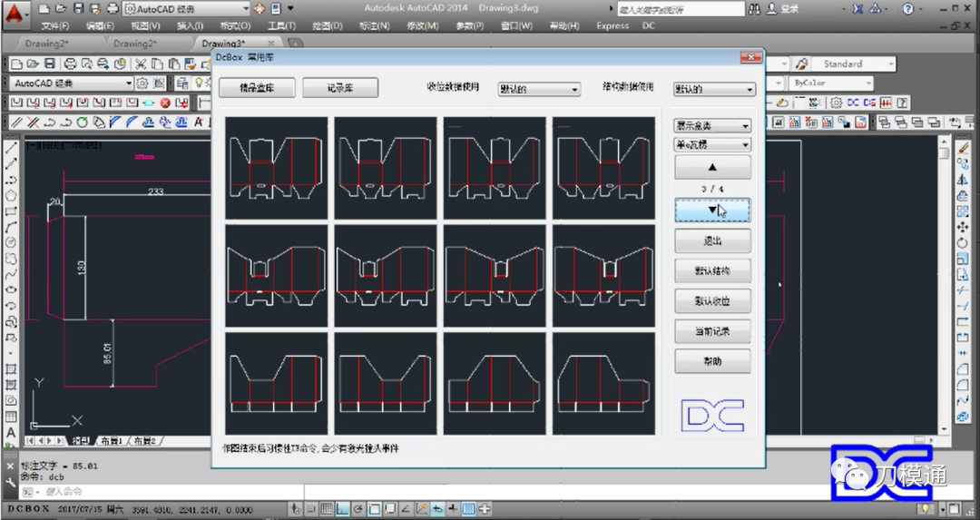The height and width of the screenshot is (520, 980).
Task: Click the 当前记录 button
Action: tap(712, 331)
